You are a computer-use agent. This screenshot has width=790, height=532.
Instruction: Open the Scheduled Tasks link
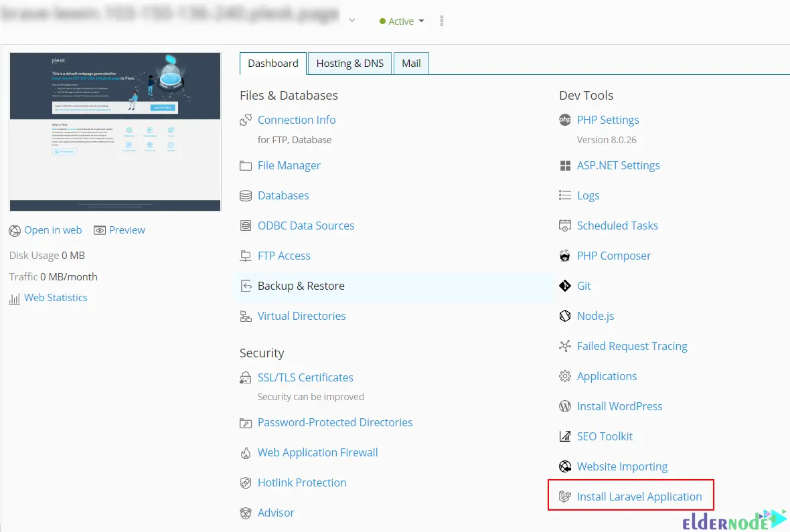[x=617, y=226]
